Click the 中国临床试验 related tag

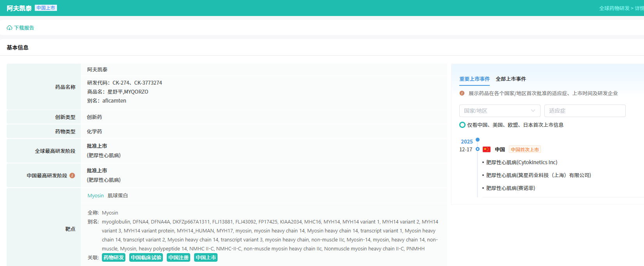coord(146,257)
